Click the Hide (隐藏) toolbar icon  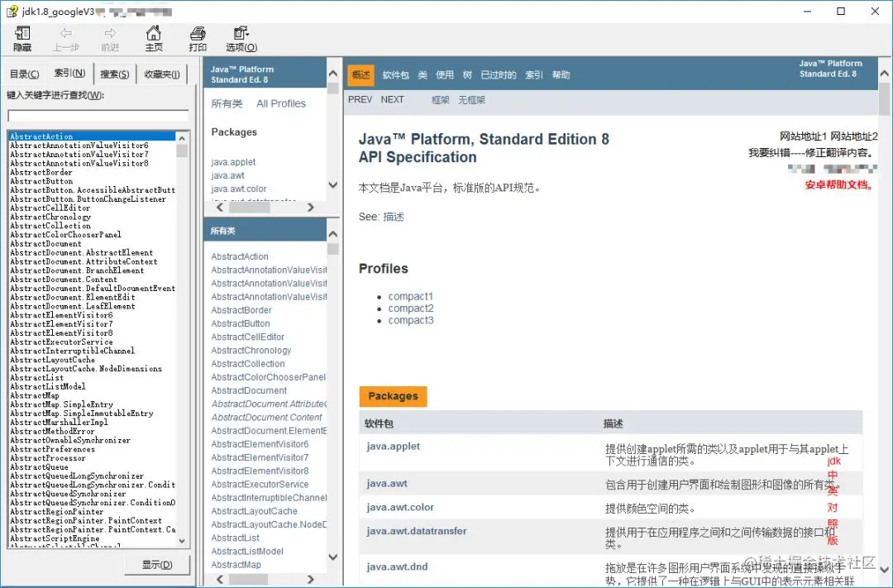pyautogui.click(x=23, y=40)
